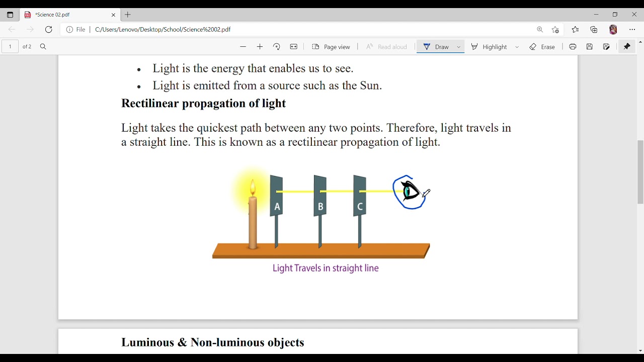
Task: Open Settings and more menu
Action: (x=632, y=30)
